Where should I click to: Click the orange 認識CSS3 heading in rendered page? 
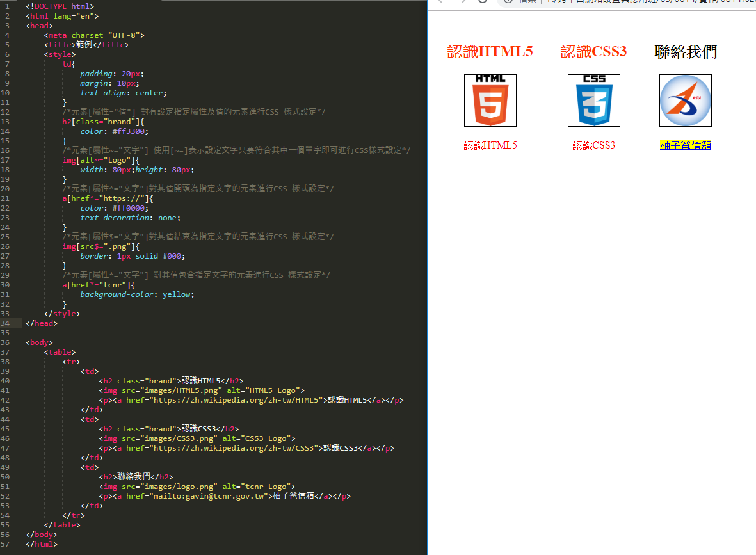[593, 52]
